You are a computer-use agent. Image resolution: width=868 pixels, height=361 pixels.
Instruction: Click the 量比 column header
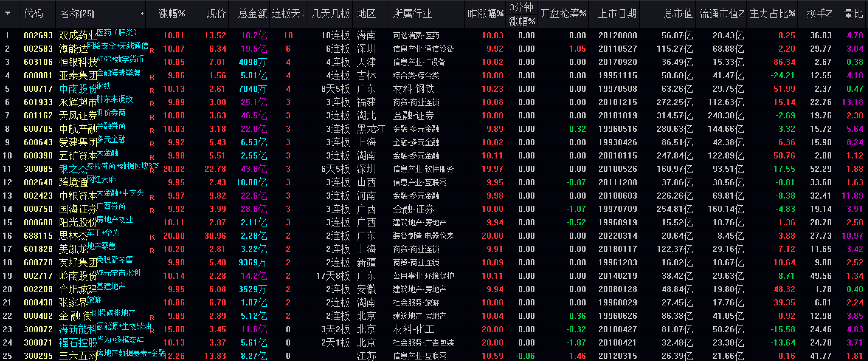click(x=853, y=14)
